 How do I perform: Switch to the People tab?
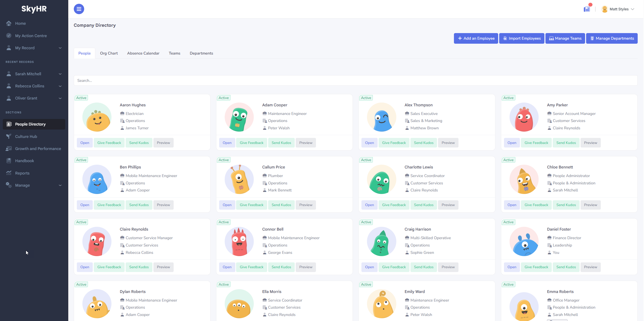tap(84, 53)
